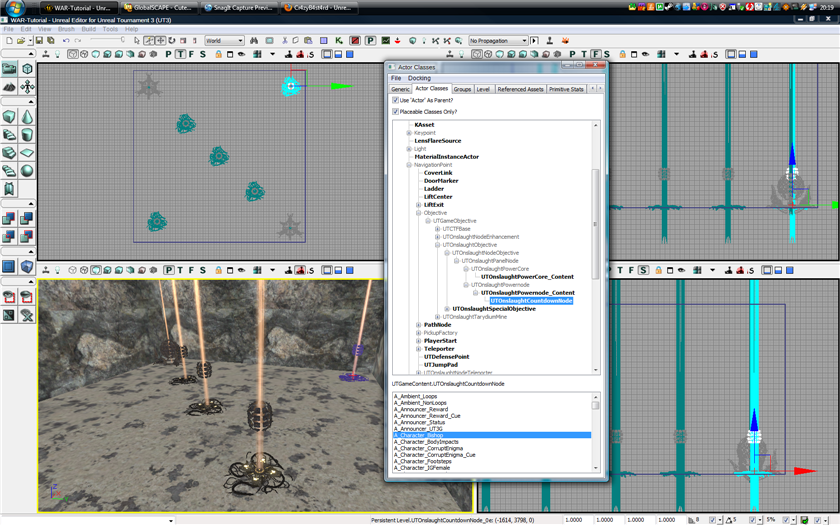The width and height of the screenshot is (840, 525).
Task: Add special brush blue square icon
Action: click(x=9, y=266)
